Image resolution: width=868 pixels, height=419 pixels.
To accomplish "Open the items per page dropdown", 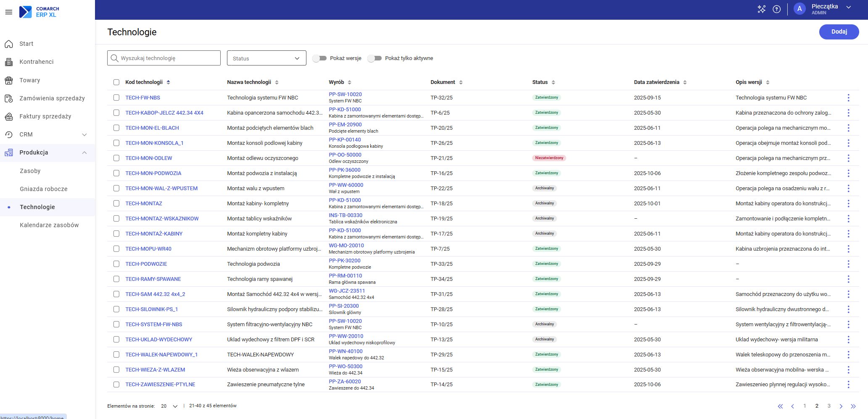I will point(169,406).
